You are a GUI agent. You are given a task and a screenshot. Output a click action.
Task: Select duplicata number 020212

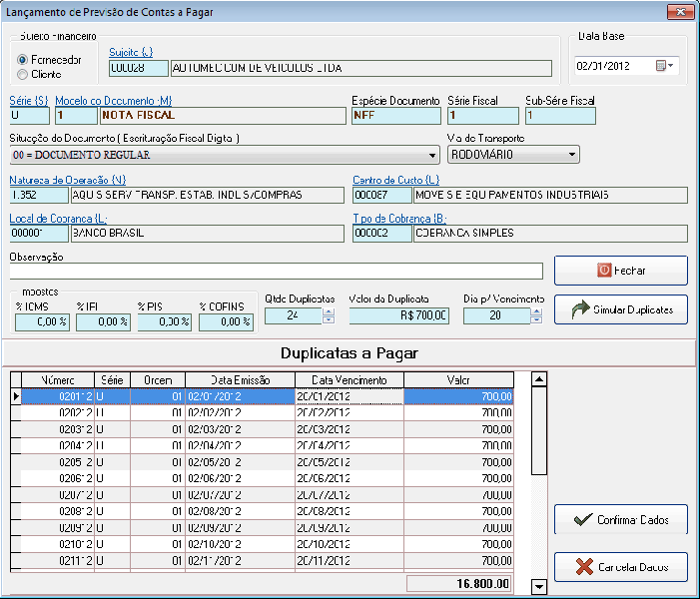click(x=58, y=413)
